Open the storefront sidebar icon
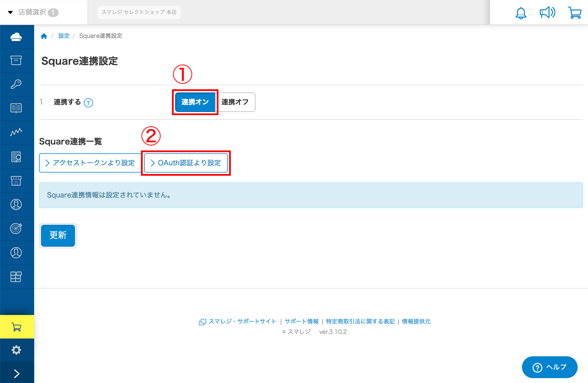The image size is (588, 383). click(16, 181)
